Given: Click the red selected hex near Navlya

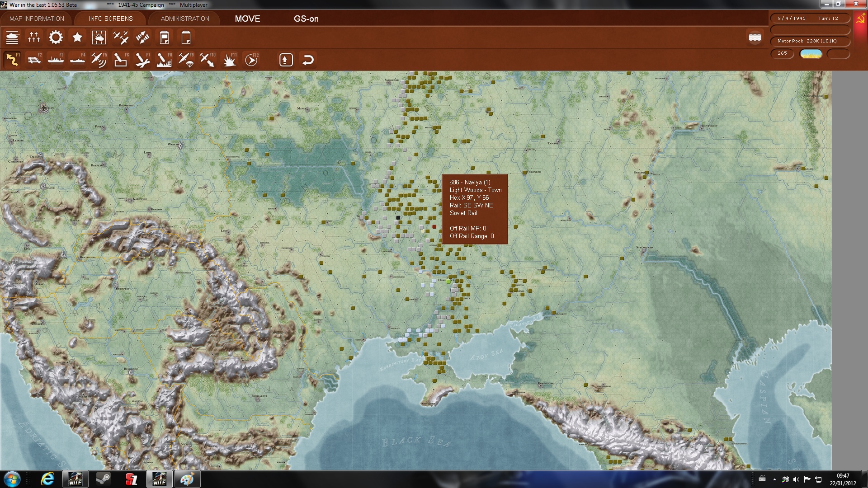Looking at the screenshot, I should point(434,227).
